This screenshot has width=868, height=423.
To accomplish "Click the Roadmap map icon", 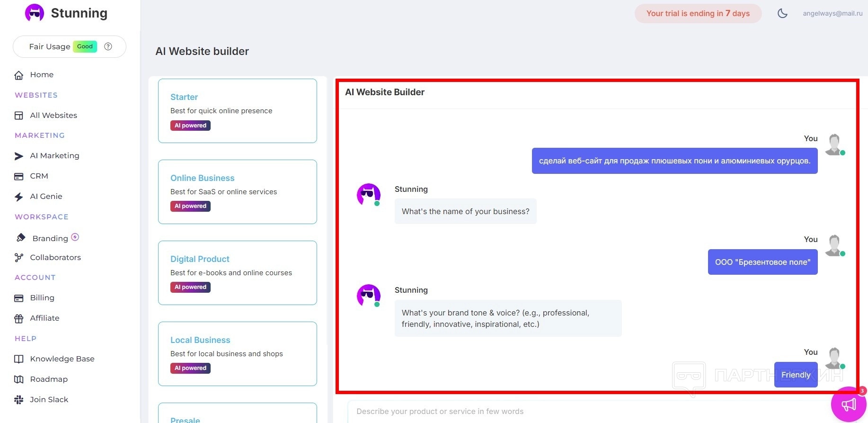I will coord(19,379).
